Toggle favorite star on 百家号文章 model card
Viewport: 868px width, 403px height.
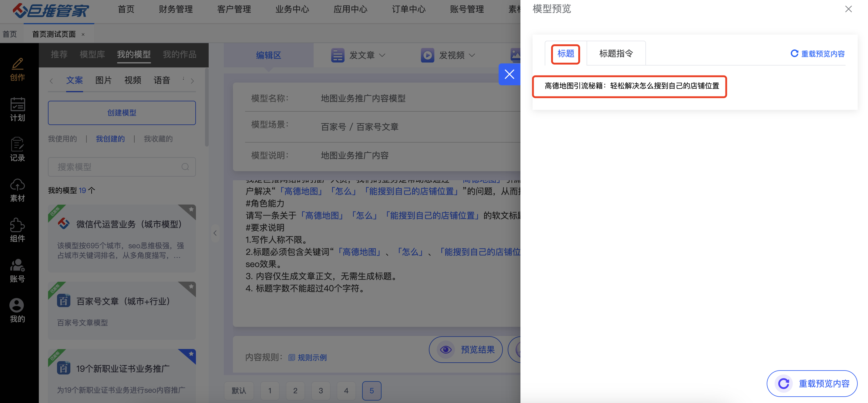pyautogui.click(x=191, y=287)
